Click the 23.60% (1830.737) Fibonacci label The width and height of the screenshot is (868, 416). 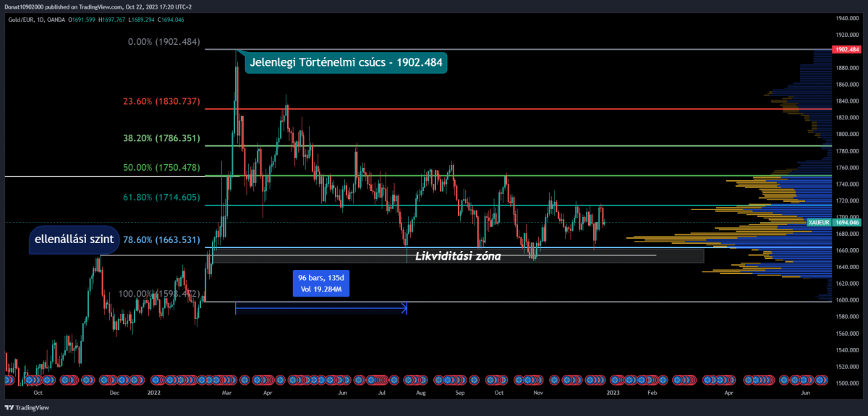tap(161, 101)
